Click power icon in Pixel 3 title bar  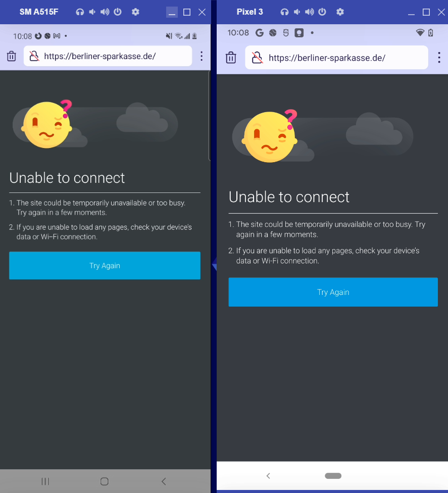[322, 12]
